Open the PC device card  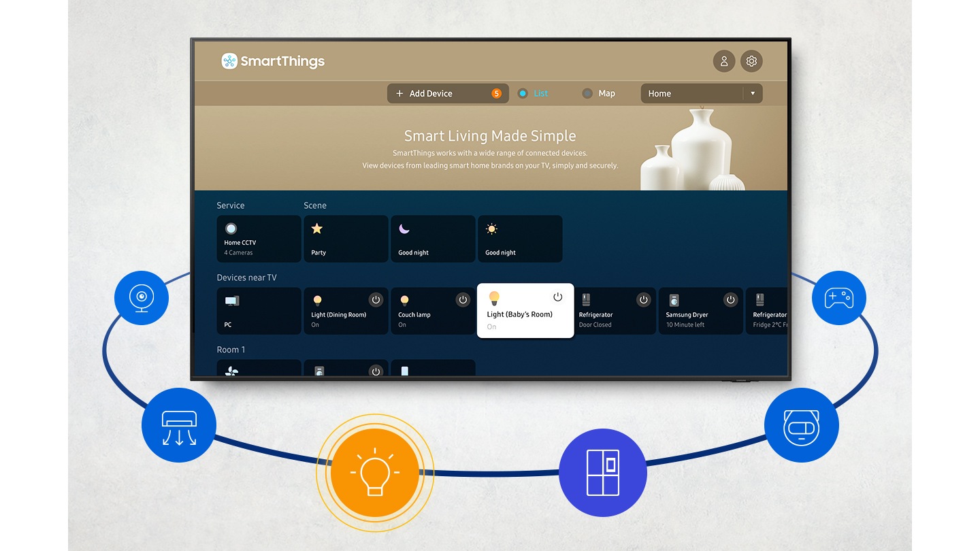(259, 311)
